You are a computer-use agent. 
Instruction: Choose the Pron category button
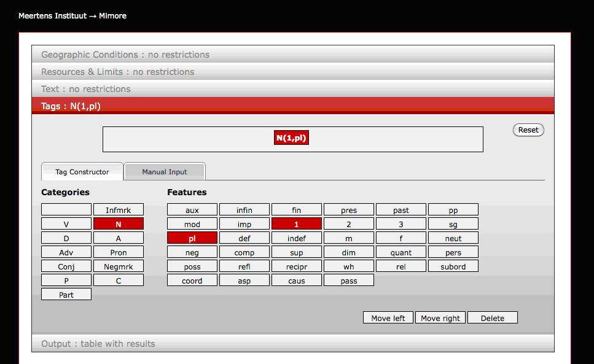pos(119,252)
